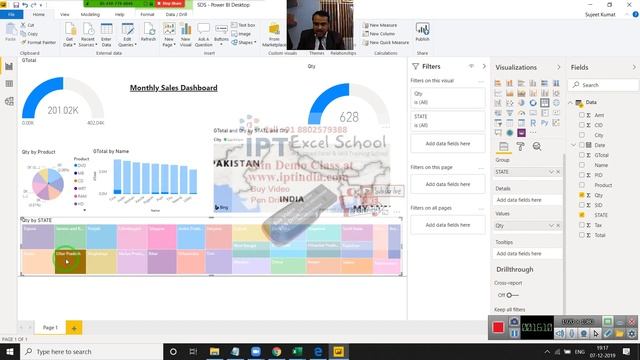Click the Cut button in Clipboard
640x360 pixels.
click(x=28, y=25)
